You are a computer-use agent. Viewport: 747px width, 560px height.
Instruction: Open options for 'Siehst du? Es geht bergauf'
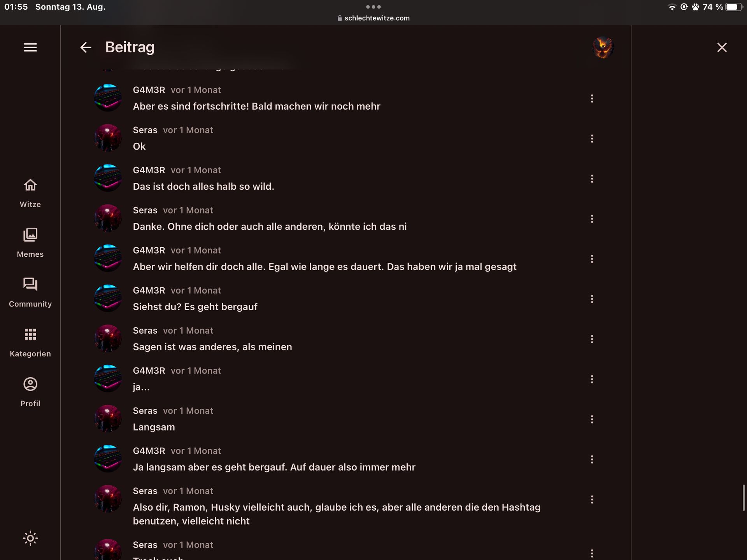click(x=592, y=299)
